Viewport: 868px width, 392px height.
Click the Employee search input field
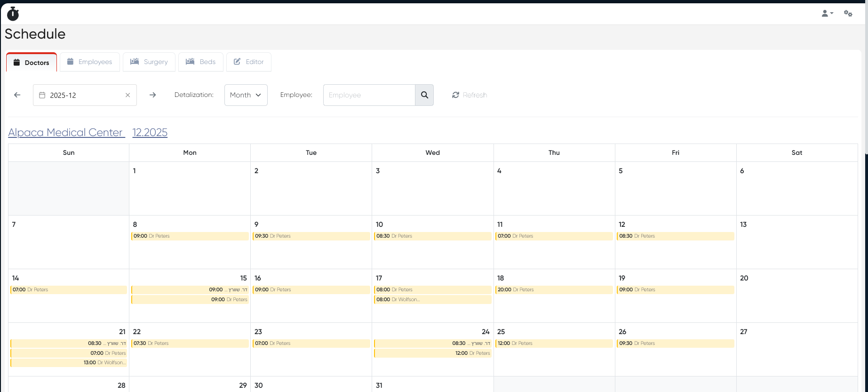pyautogui.click(x=369, y=95)
